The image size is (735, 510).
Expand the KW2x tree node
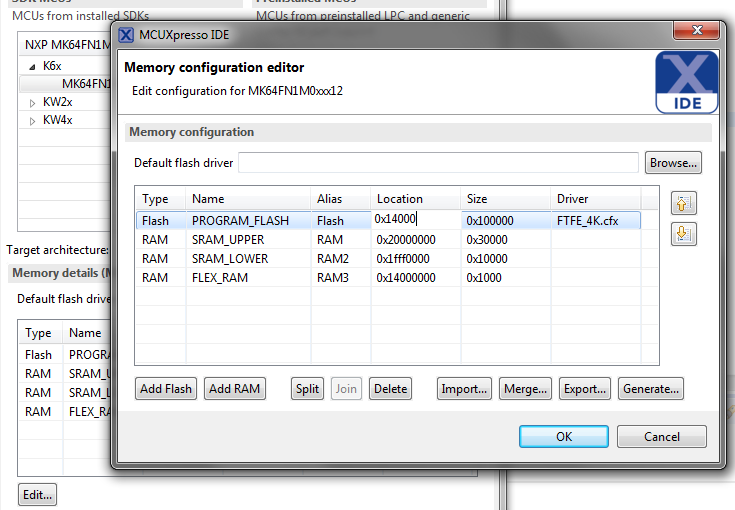pos(32,103)
